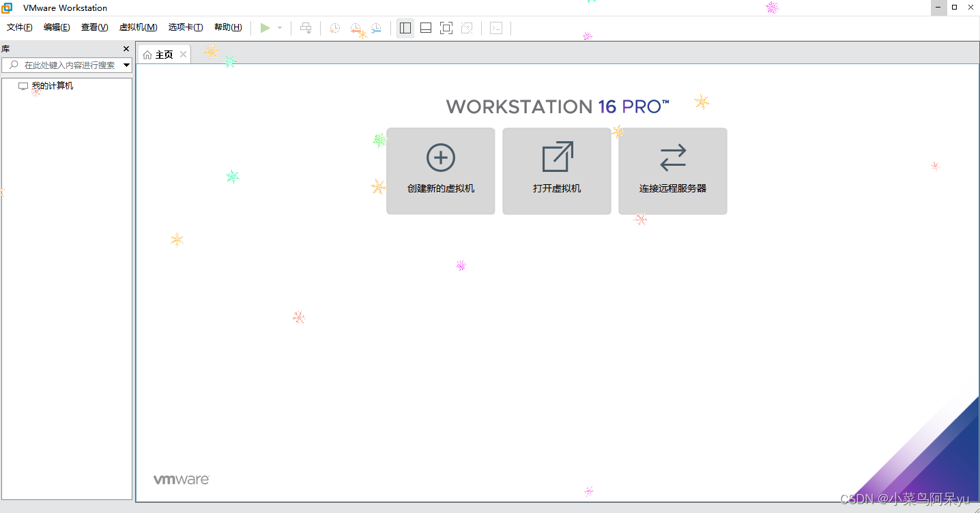Open the snapshot manager wrench icon
Viewport: 980px width, 513px height.
pos(376,28)
